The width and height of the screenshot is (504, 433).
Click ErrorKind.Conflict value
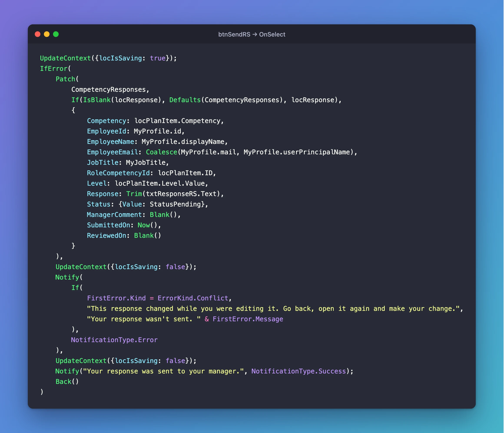193,298
